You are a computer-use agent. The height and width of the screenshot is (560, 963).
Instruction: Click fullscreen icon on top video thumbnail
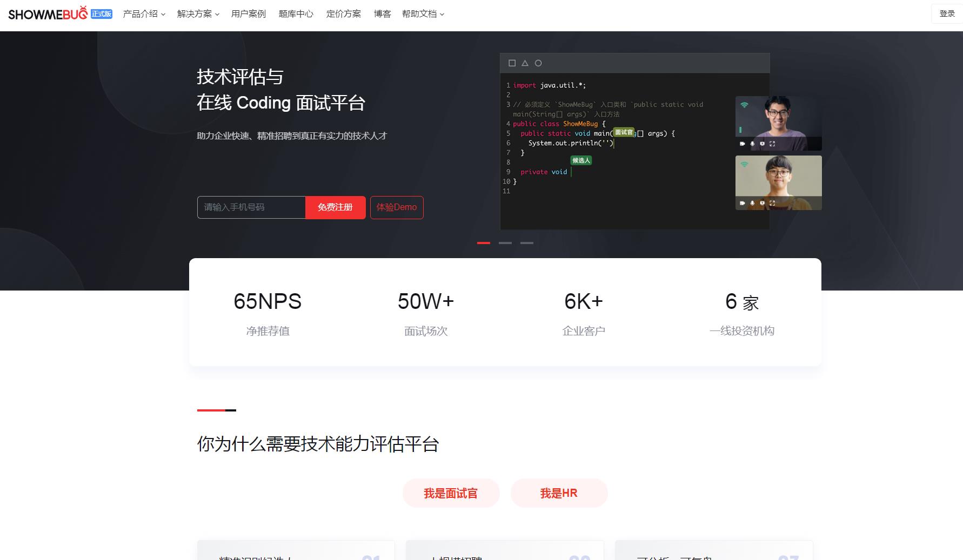[772, 144]
